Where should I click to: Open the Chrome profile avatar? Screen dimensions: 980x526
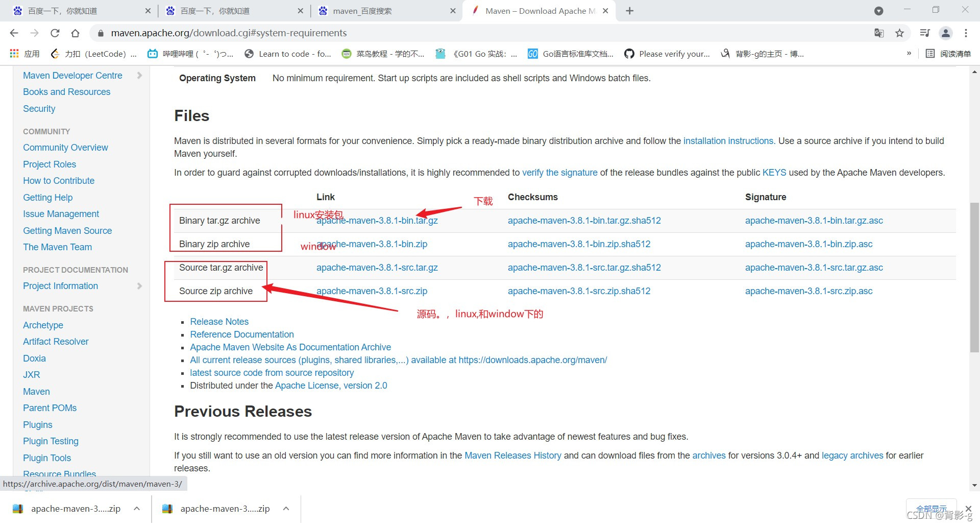point(945,33)
